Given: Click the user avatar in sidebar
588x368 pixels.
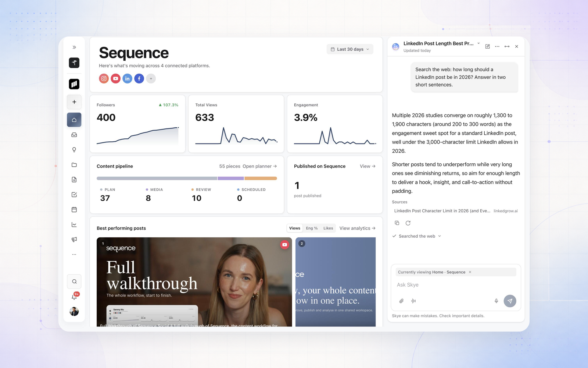Looking at the screenshot, I should point(74,311).
